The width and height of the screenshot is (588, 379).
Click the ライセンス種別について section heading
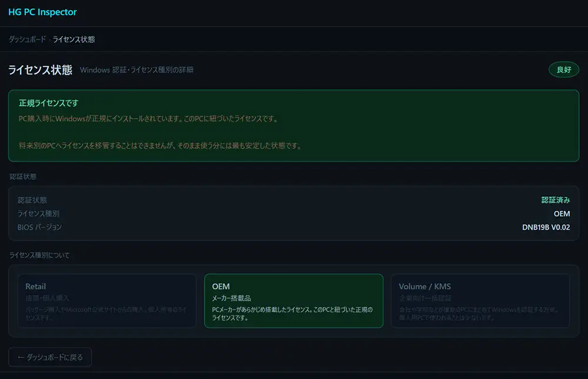coord(39,255)
